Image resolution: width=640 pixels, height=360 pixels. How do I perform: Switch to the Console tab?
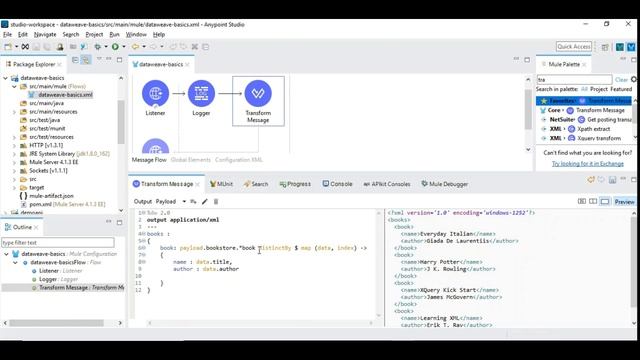coord(337,184)
